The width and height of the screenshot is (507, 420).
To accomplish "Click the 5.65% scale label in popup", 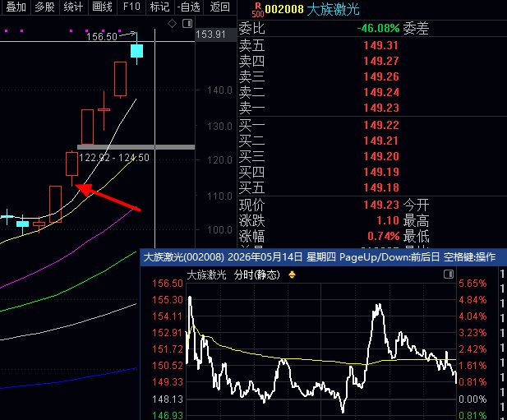I will coord(472,284).
